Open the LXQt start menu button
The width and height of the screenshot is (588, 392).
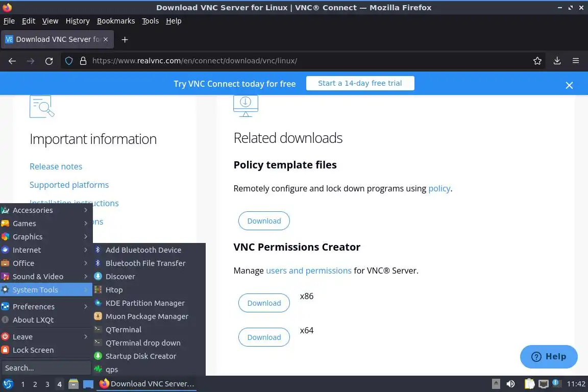[x=8, y=384]
